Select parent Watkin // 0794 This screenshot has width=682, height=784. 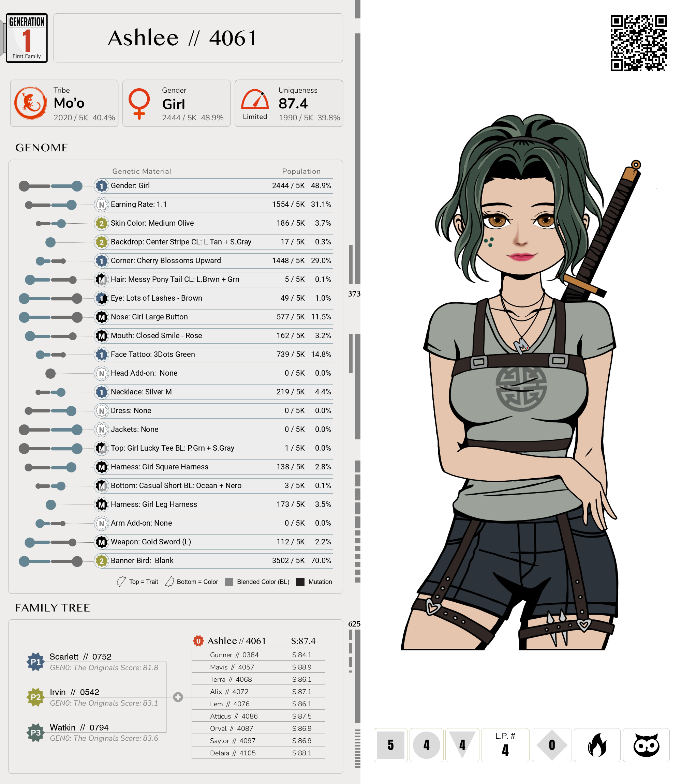click(x=79, y=727)
